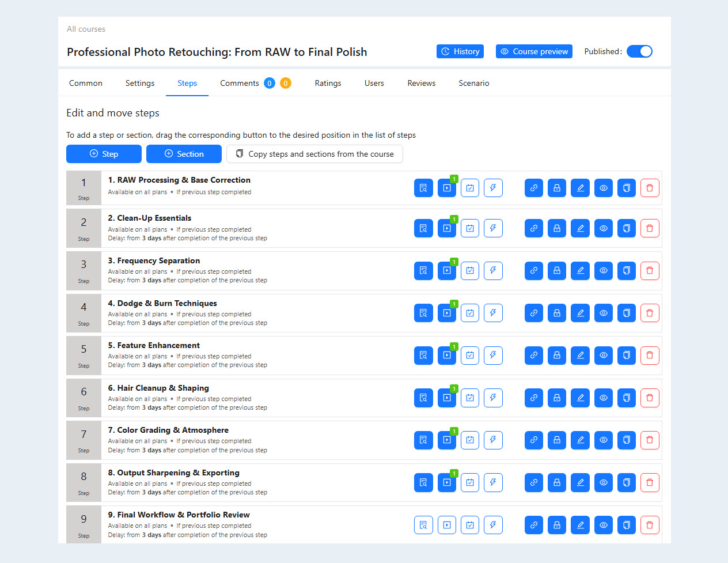Open video icon for Final Workflow step
Screen dimensions: 728x563
pyautogui.click(x=447, y=525)
